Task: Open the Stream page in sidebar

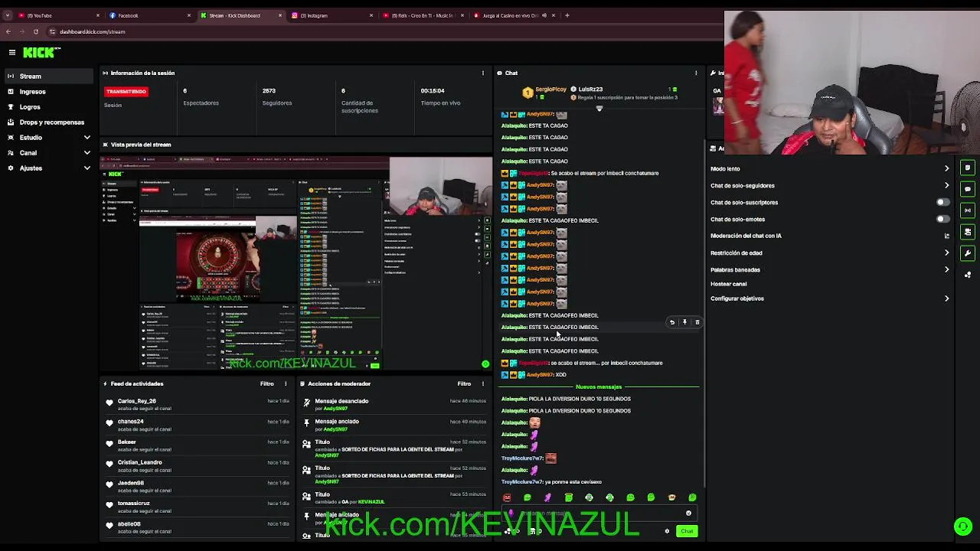Action: pyautogui.click(x=47, y=76)
